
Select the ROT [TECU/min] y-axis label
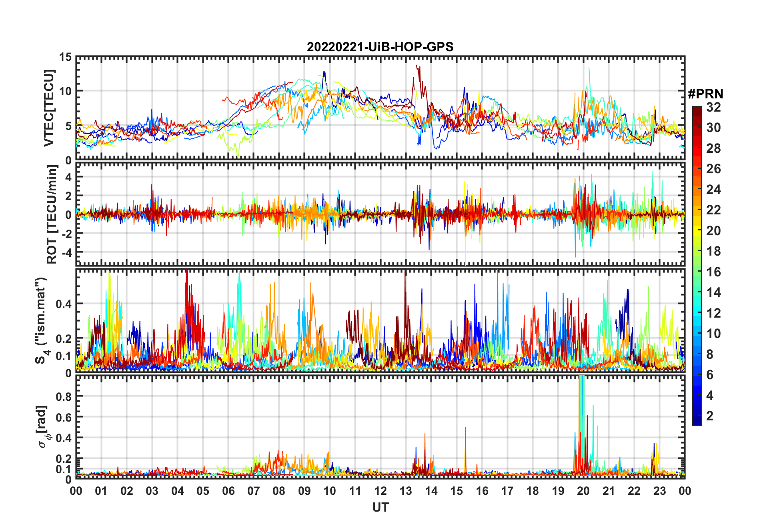[52, 214]
